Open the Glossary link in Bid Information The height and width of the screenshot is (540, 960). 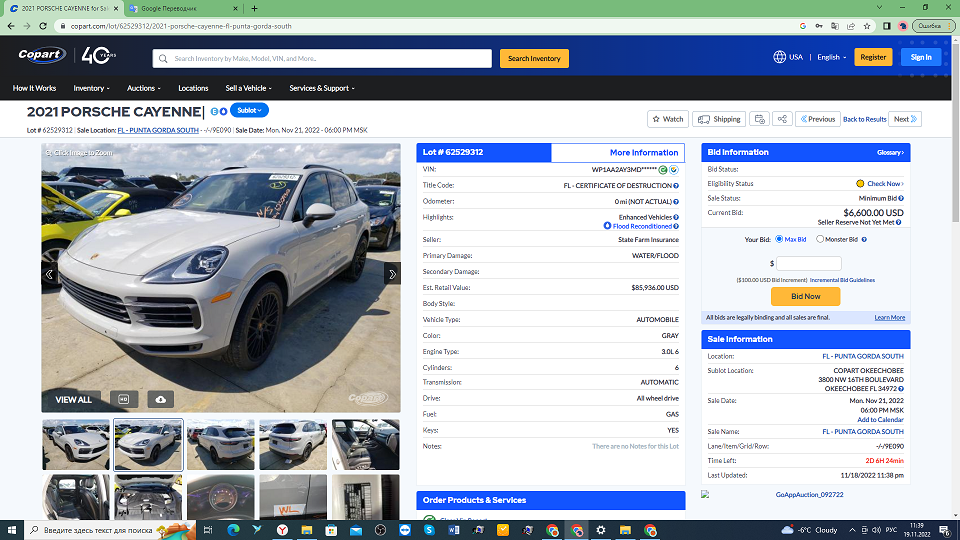point(890,152)
